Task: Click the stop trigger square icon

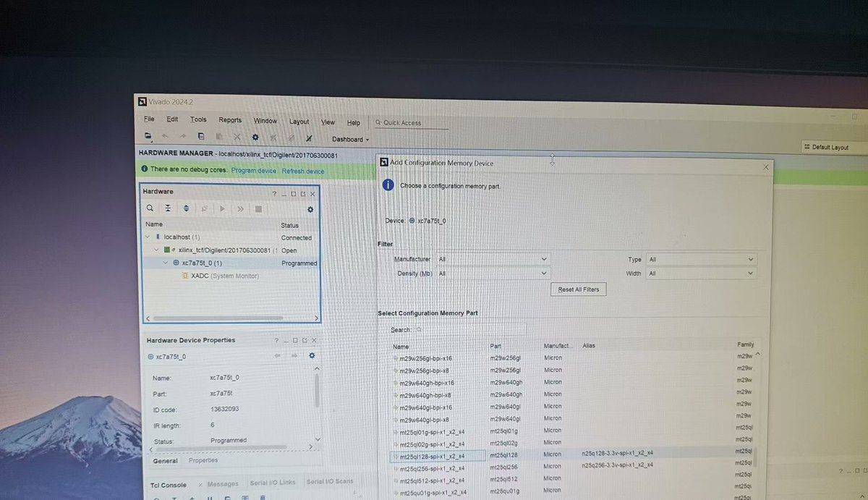Action: [x=258, y=209]
